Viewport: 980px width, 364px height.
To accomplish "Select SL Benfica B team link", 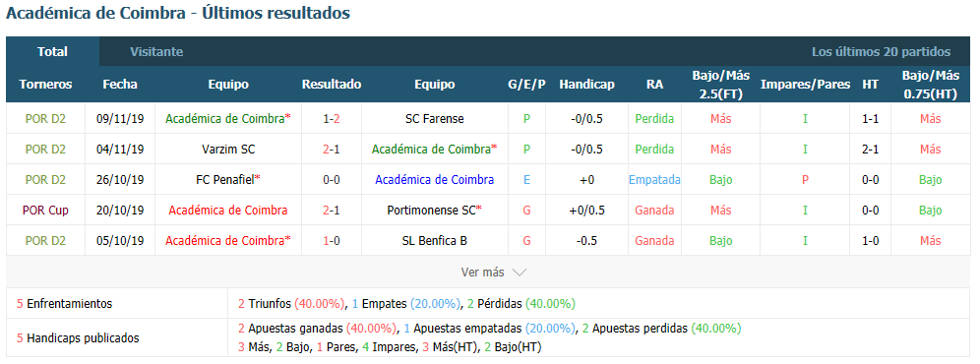I will pyautogui.click(x=434, y=241).
